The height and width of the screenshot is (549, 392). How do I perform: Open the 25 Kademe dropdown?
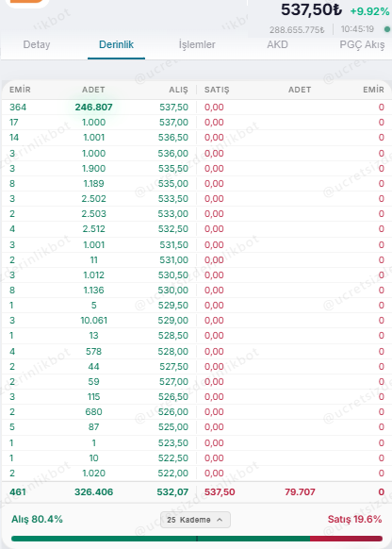click(195, 520)
